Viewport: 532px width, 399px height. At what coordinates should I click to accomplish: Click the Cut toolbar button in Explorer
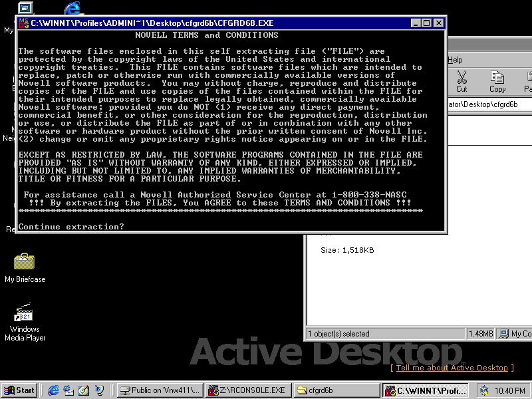click(462, 81)
